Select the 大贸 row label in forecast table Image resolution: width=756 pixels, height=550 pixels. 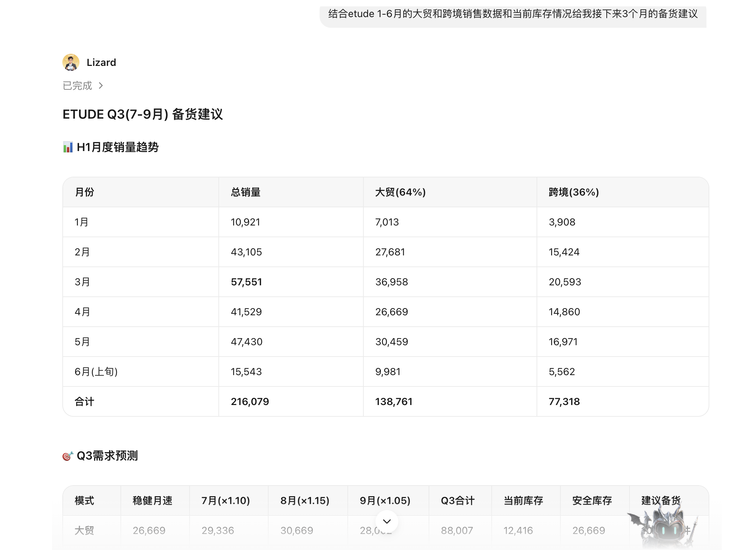[x=84, y=531]
